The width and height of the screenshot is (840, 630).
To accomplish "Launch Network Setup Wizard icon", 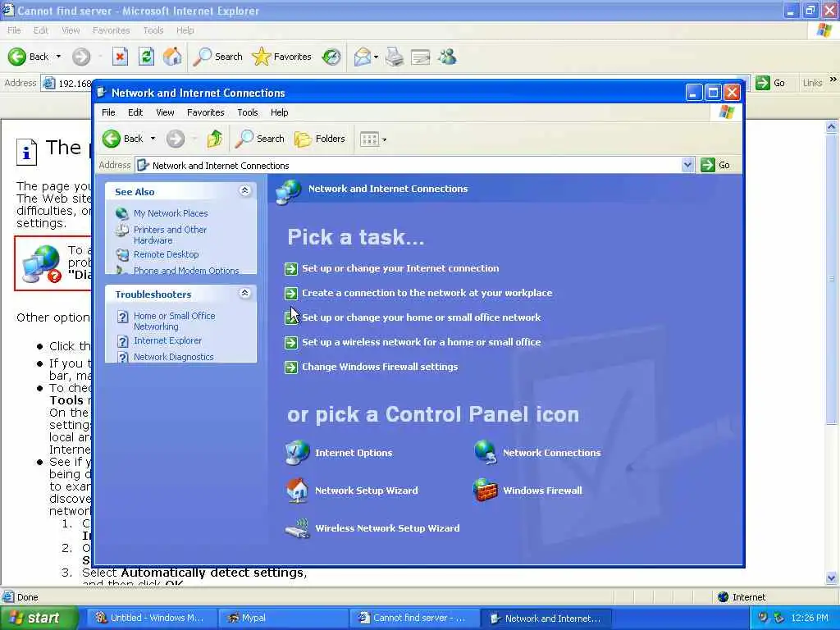I will 297,491.
